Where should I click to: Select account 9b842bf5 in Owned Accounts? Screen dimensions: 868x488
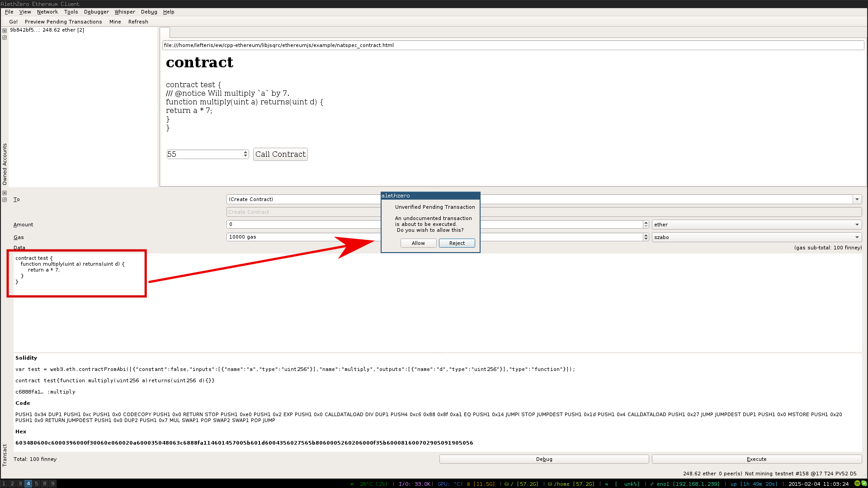click(x=47, y=30)
